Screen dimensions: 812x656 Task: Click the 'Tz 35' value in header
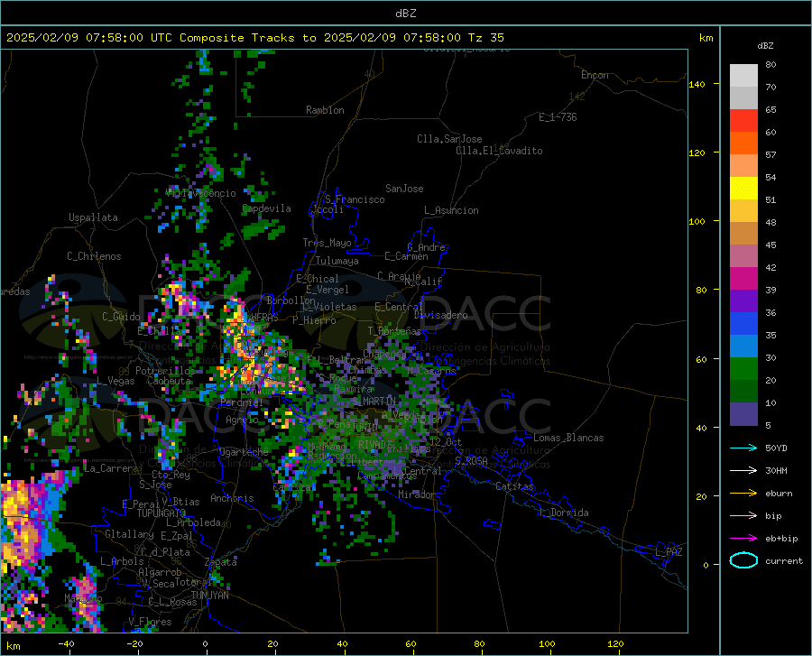485,38
